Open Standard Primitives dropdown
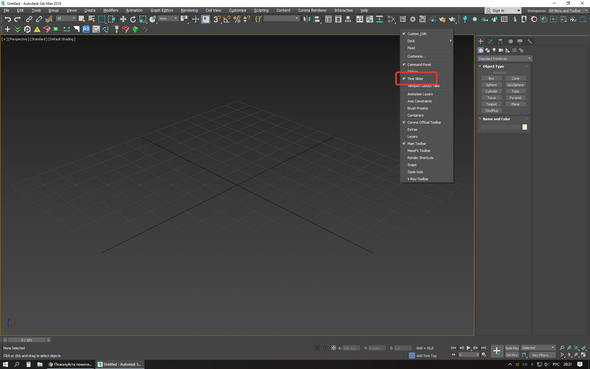 coord(505,59)
